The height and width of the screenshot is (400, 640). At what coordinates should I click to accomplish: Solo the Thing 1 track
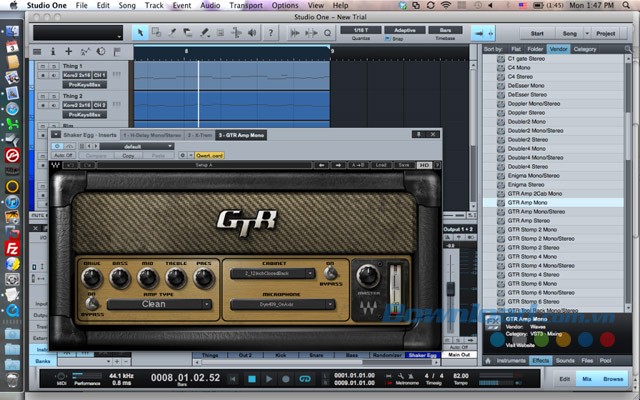[53, 66]
